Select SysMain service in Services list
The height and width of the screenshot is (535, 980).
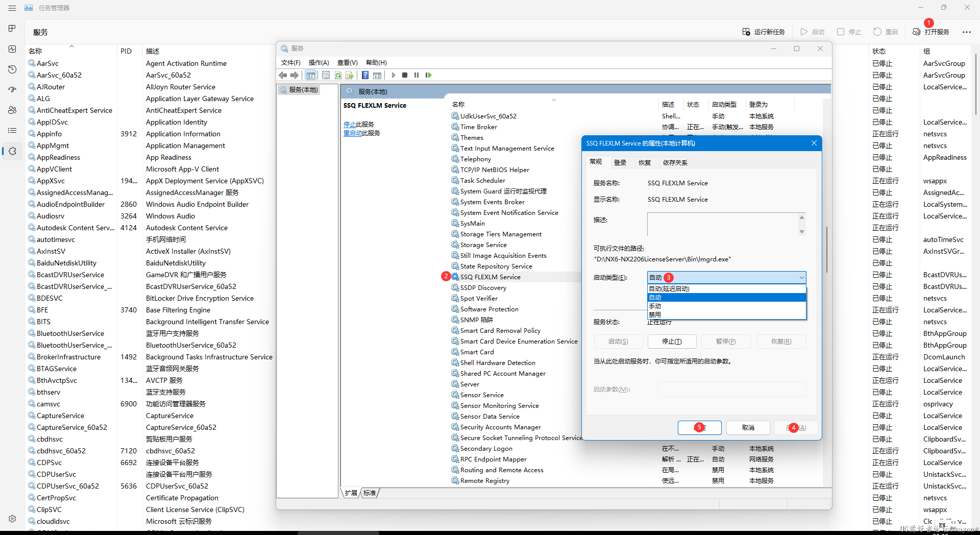[x=473, y=223]
